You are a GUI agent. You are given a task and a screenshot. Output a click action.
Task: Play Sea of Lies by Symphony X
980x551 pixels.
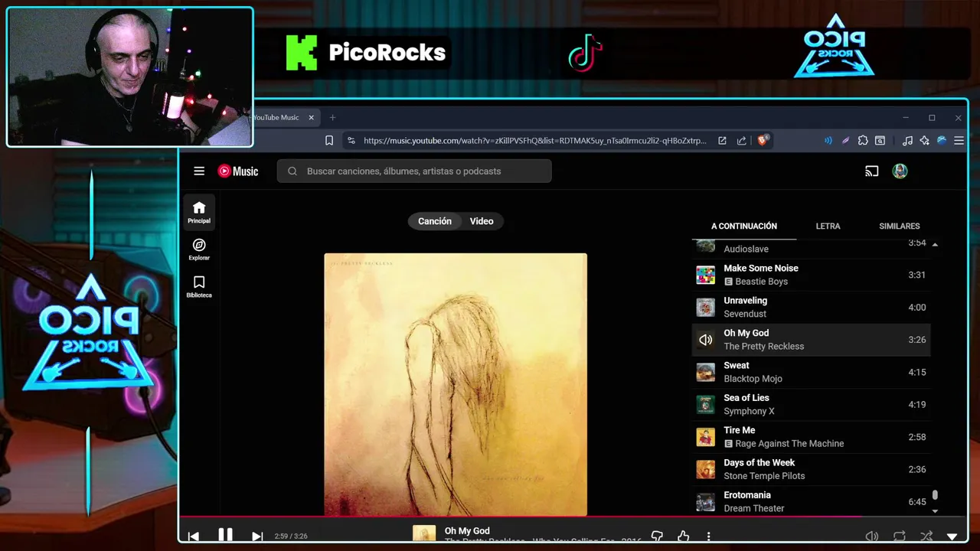coord(812,404)
